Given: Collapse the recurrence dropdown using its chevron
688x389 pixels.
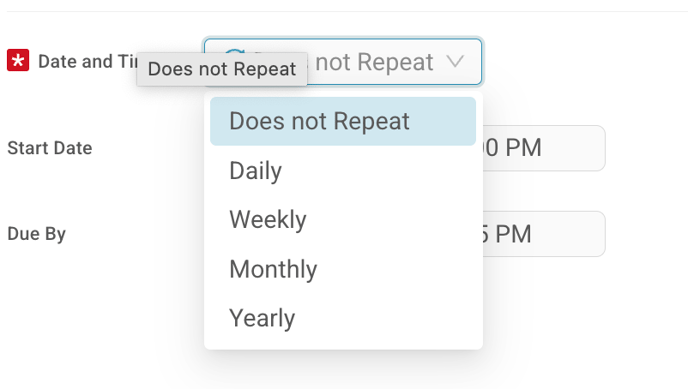Looking at the screenshot, I should click(x=455, y=61).
